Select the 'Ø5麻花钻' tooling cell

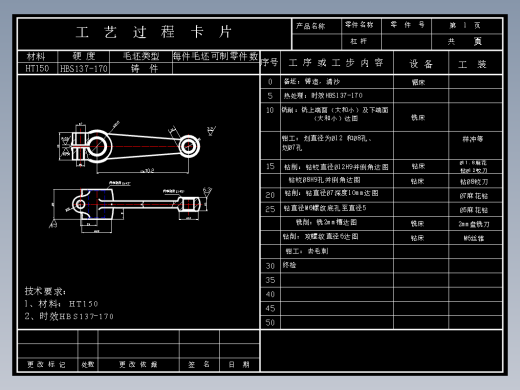[475, 210]
